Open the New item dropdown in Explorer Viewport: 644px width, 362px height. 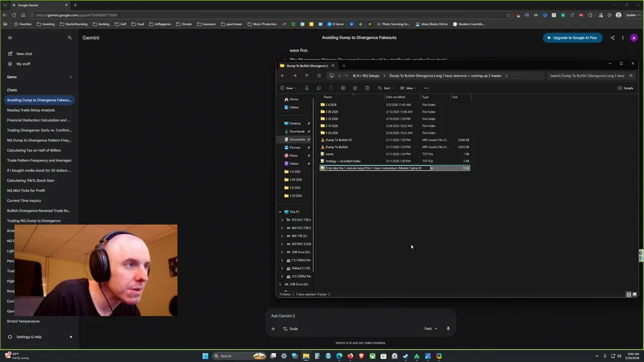click(x=288, y=88)
